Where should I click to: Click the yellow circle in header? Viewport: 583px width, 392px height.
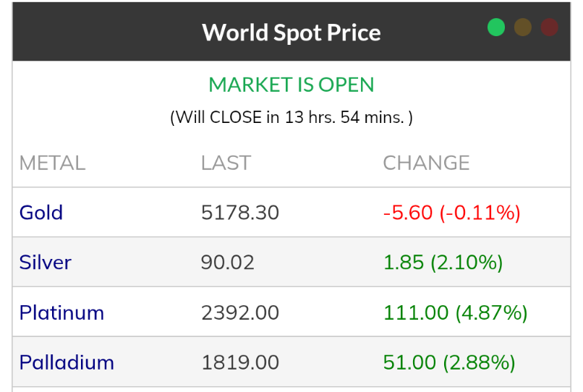[x=523, y=27]
